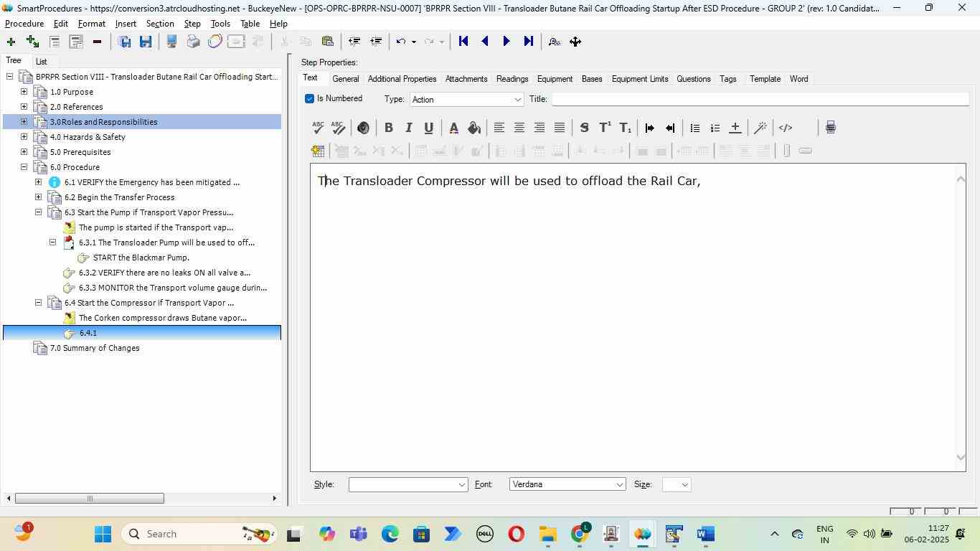Open the Size dropdown
The height and width of the screenshot is (551, 980).
[x=677, y=485]
